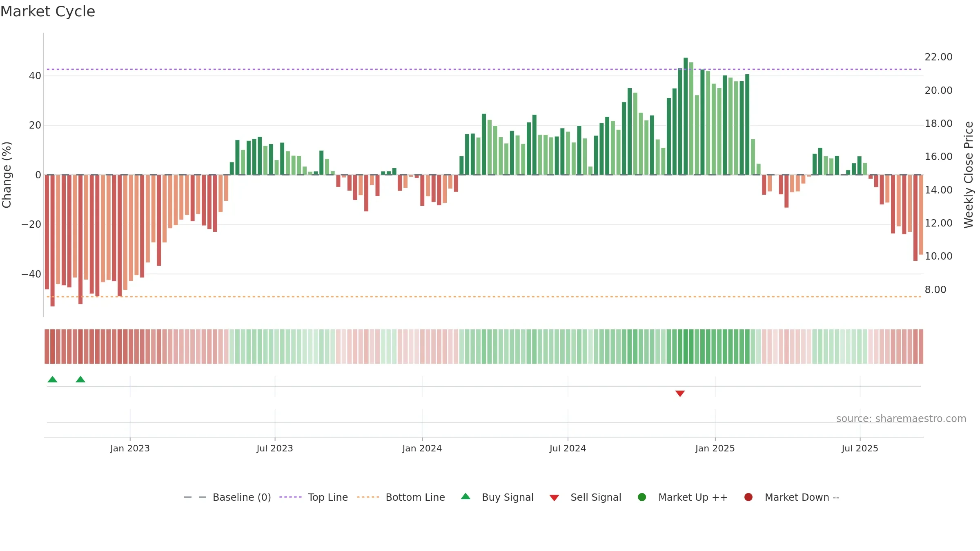Click the tallest green bar above the top line
Image resolution: width=980 pixels, height=551 pixels.
coord(686,116)
